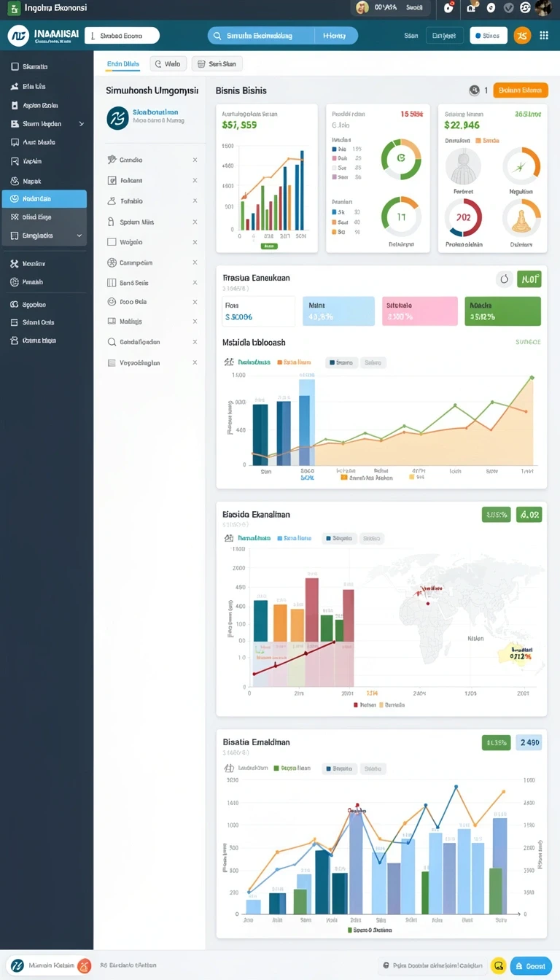The width and height of the screenshot is (560, 980).
Task: Remove the Vsyoobtagian row with its X
Action: (x=195, y=362)
